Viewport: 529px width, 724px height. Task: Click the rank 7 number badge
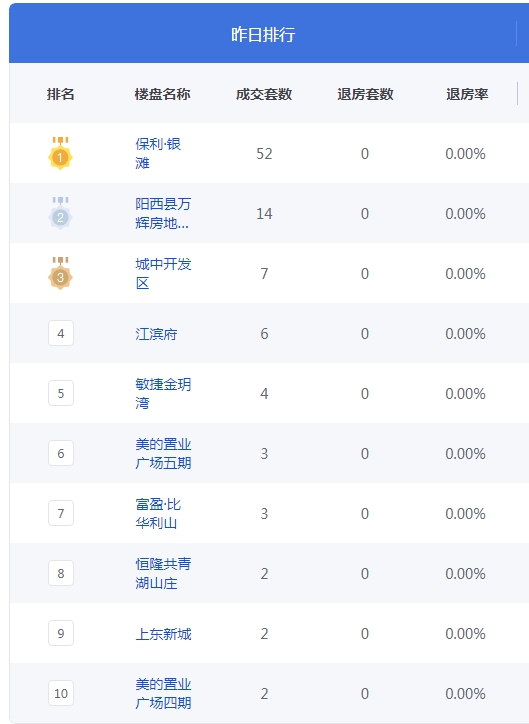tap(61, 513)
